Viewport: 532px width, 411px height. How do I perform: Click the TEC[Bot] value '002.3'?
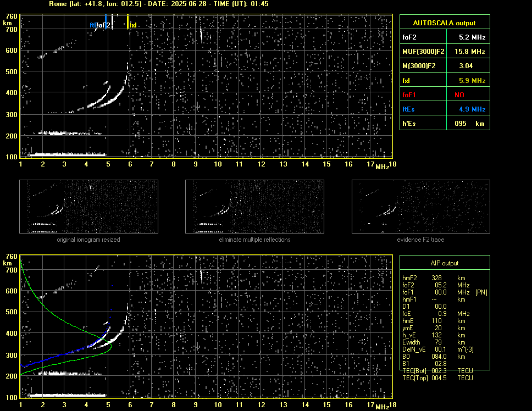(439, 371)
